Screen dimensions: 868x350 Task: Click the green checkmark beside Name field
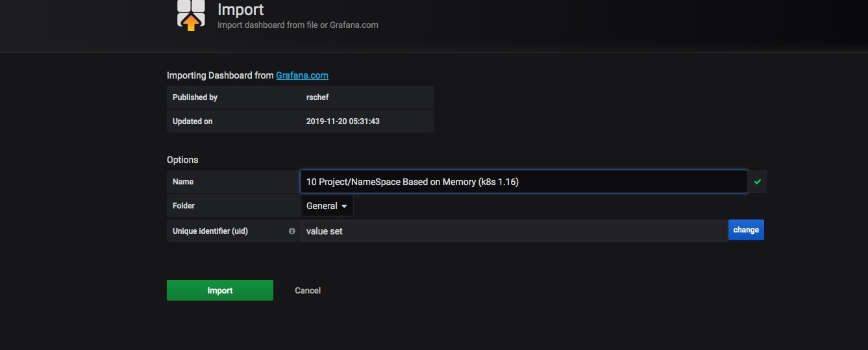[757, 182]
